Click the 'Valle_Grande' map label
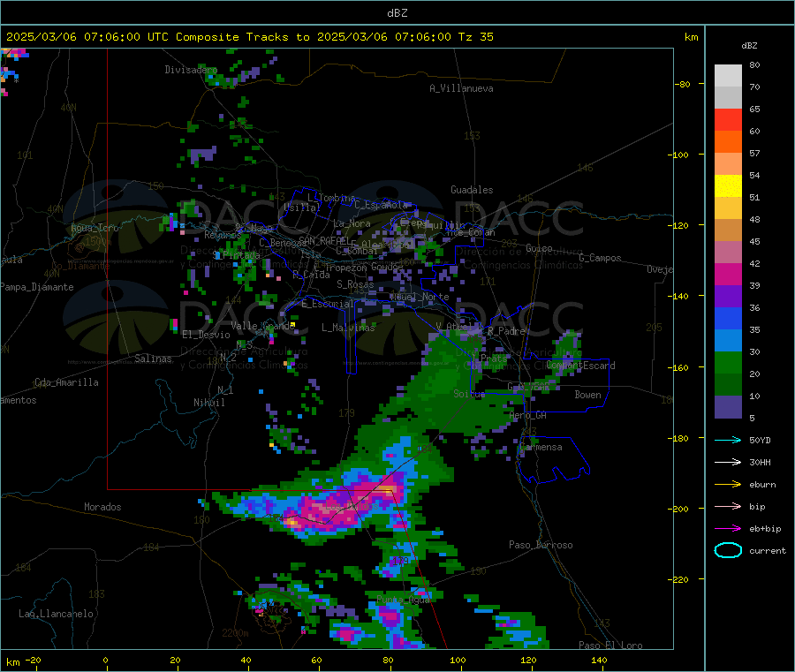Viewport: 795px width, 672px height. tap(262, 326)
